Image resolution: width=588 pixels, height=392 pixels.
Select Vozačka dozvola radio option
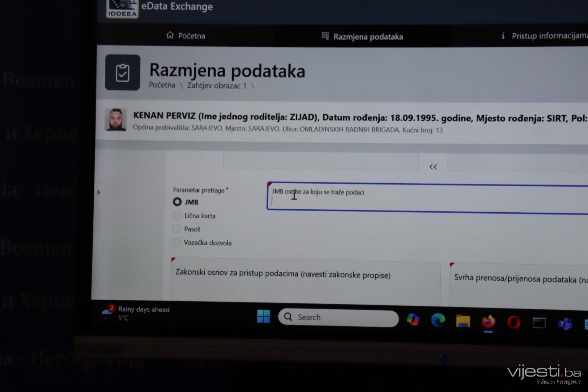tap(176, 242)
